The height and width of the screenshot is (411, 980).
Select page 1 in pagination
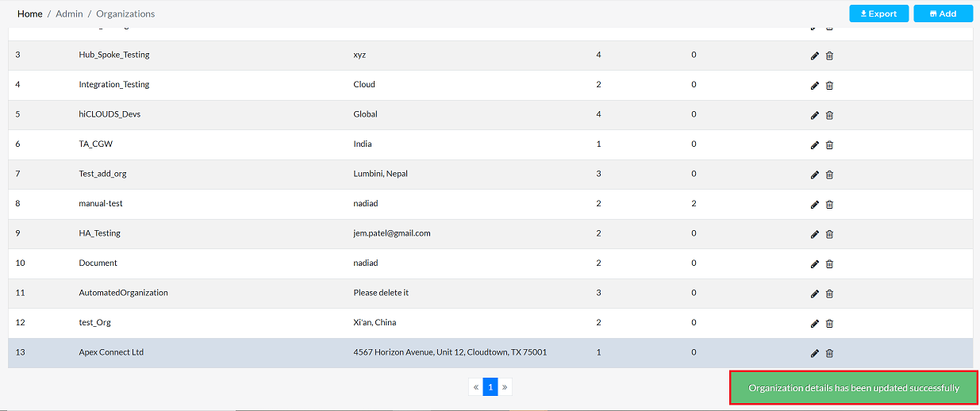[x=490, y=387]
